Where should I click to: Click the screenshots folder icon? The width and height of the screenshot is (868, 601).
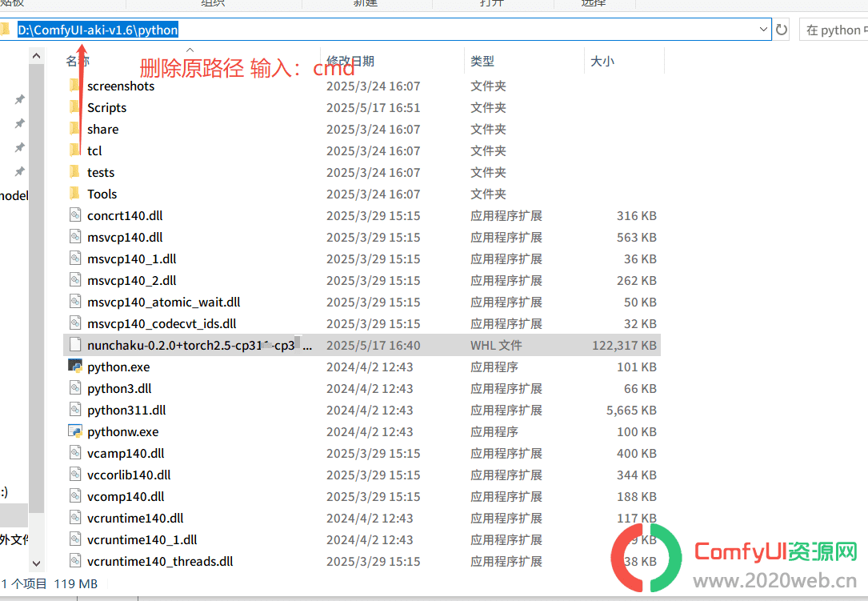[74, 86]
